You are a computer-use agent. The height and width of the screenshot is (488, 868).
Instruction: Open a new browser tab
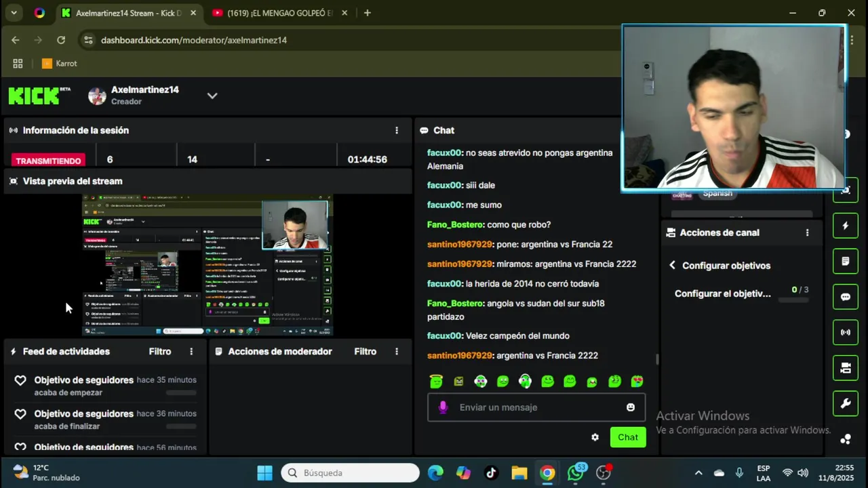tap(367, 13)
